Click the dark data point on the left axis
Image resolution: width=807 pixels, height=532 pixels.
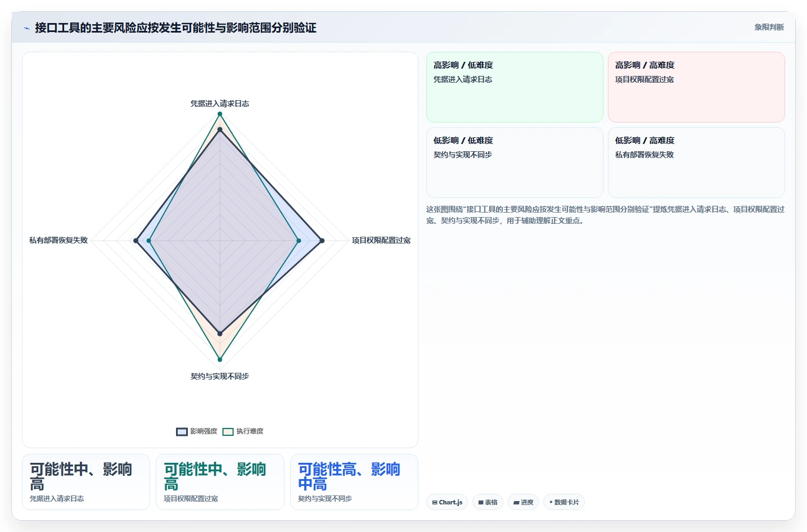tap(136, 241)
